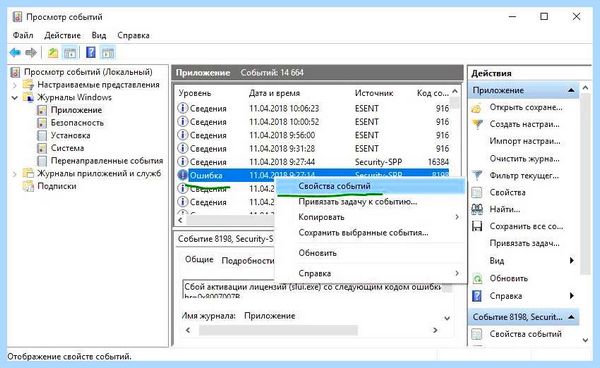Switch to the Подробности tab

248,261
